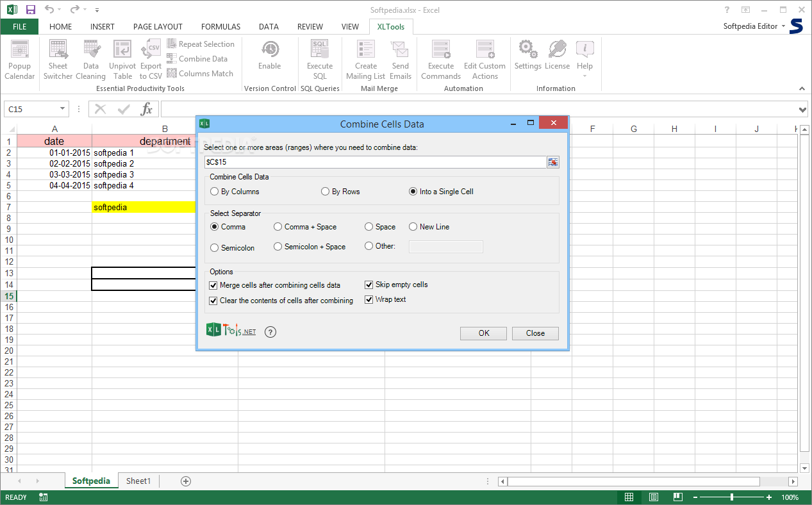Click the range input field showing $C$15
This screenshot has height=505, width=812.
coord(375,162)
